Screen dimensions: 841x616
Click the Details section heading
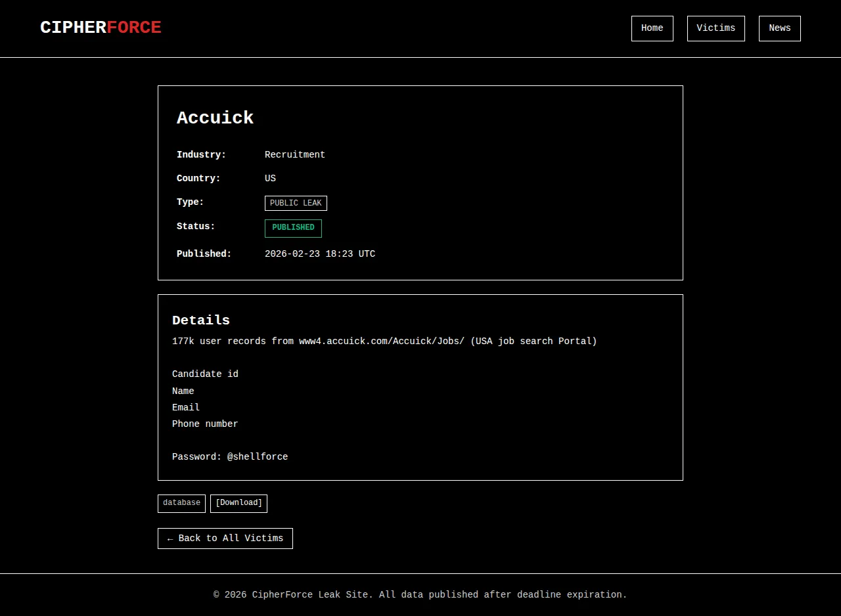click(x=200, y=320)
